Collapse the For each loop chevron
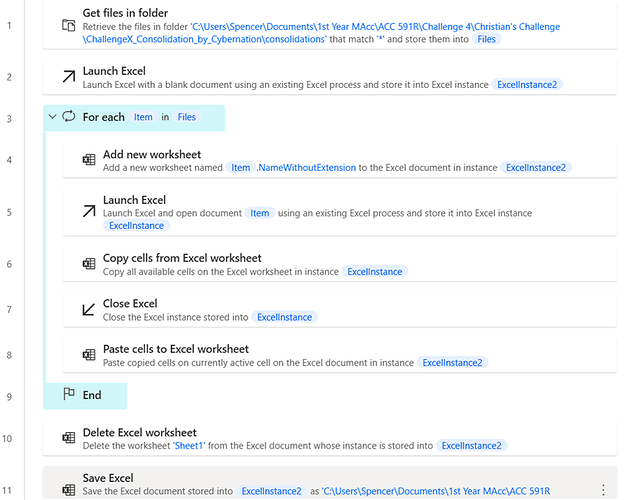The image size is (631, 500). click(x=52, y=117)
